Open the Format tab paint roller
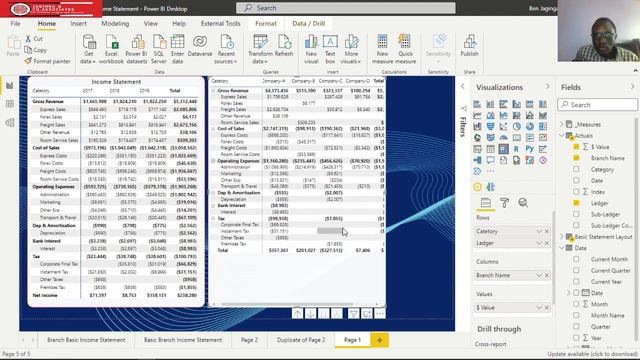The height and width of the screenshot is (360, 640). click(504, 202)
